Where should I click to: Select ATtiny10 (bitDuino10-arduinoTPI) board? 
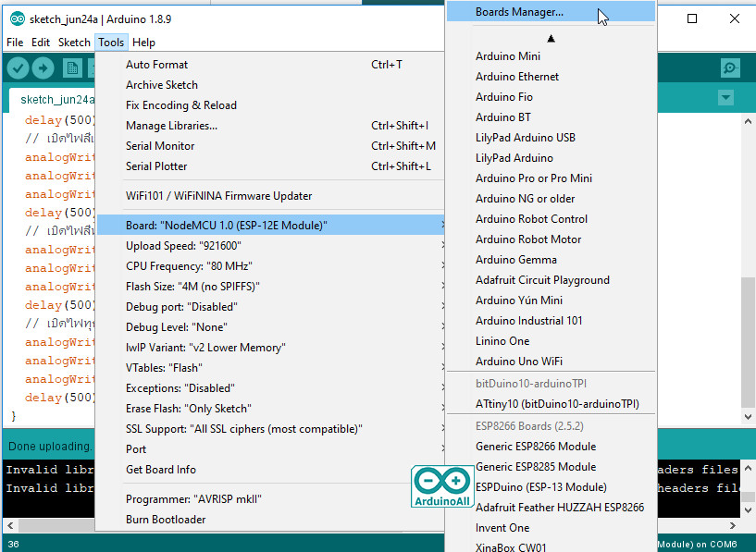click(x=551, y=404)
